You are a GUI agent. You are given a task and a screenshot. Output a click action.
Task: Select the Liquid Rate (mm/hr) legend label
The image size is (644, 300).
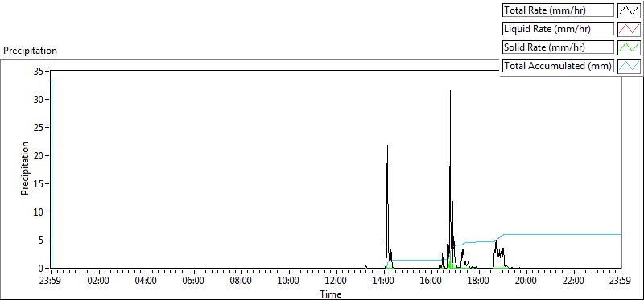558,29
